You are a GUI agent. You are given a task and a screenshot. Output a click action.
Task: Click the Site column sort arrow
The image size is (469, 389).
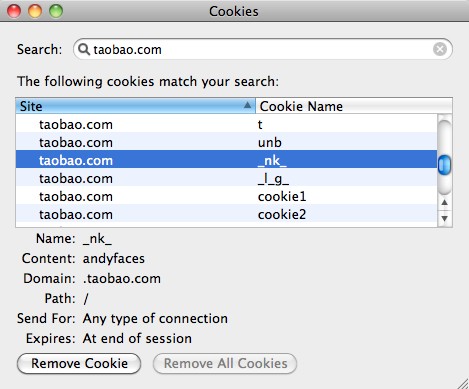(x=247, y=105)
